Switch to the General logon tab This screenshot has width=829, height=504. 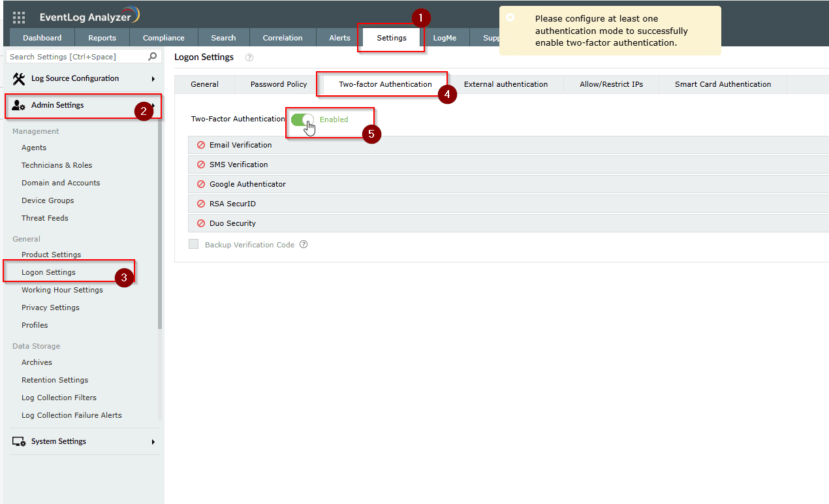204,84
